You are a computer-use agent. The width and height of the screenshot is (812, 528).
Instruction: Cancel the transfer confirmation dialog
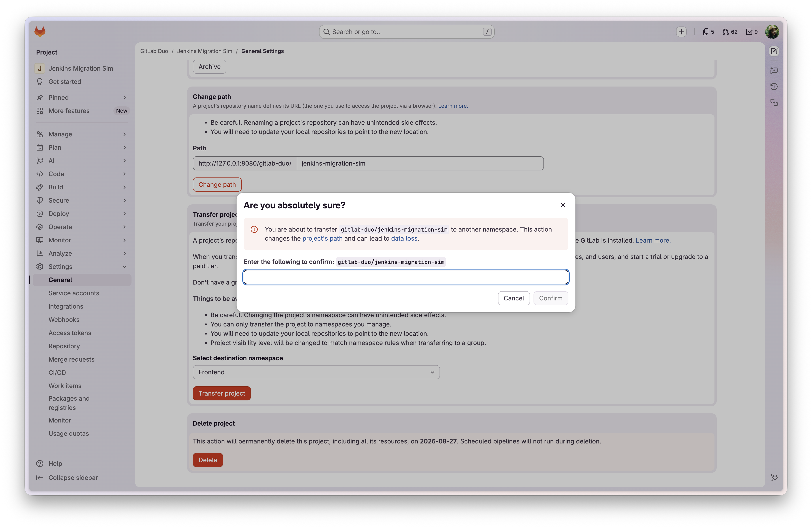tap(513, 298)
